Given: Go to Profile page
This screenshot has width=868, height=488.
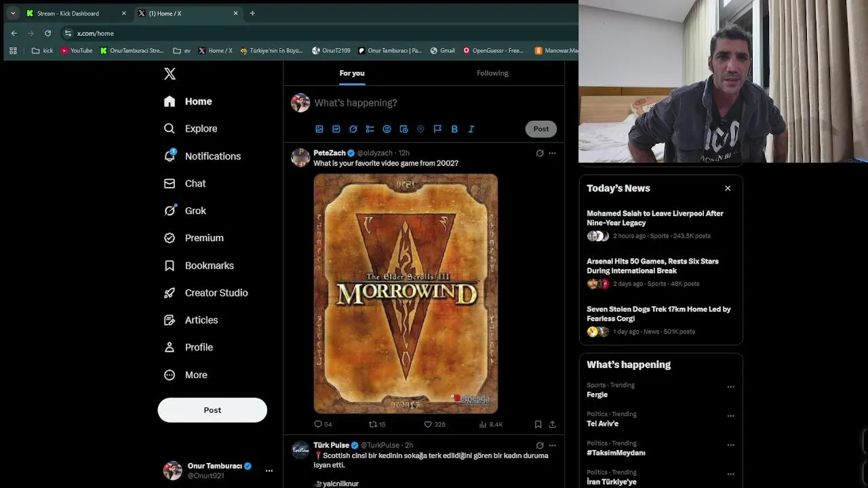Looking at the screenshot, I should pos(189,347).
